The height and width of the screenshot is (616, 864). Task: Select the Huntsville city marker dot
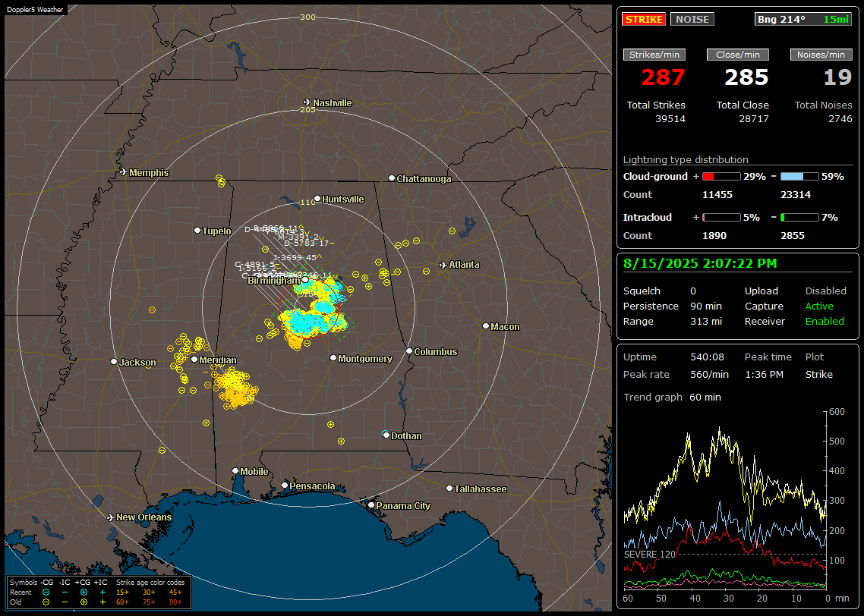[317, 199]
